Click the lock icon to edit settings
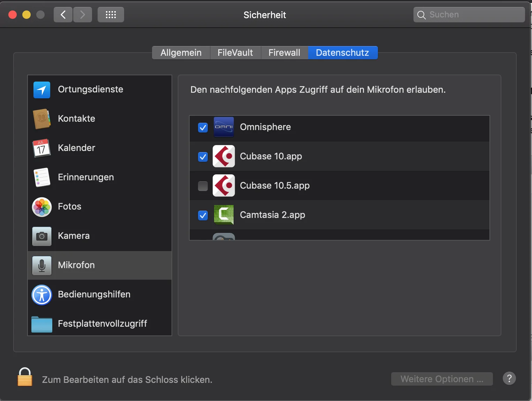 pos(25,377)
